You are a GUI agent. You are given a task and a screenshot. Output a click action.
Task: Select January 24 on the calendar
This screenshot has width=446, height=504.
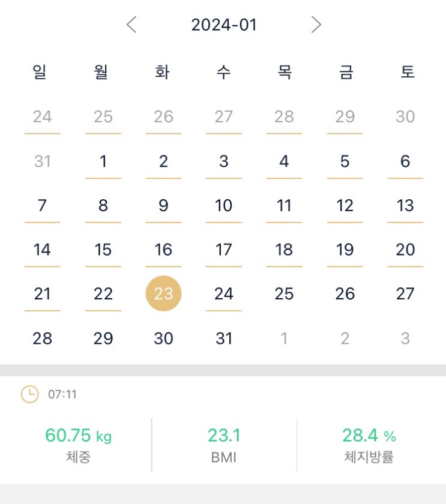coord(224,293)
